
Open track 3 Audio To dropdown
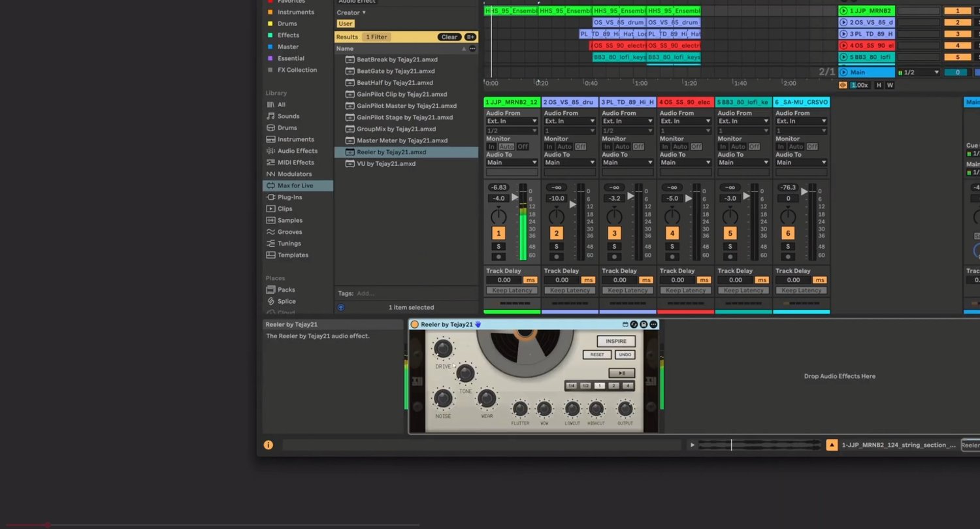coord(627,162)
